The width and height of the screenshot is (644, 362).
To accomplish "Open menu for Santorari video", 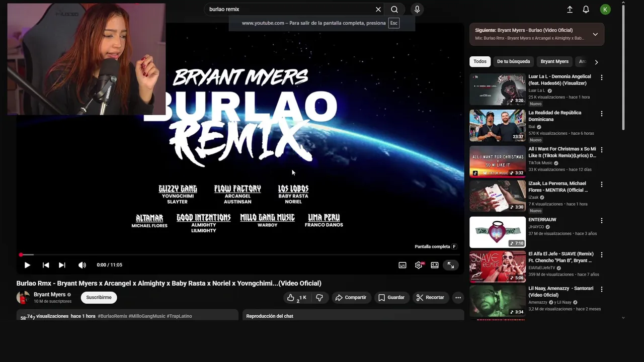I will (601, 289).
